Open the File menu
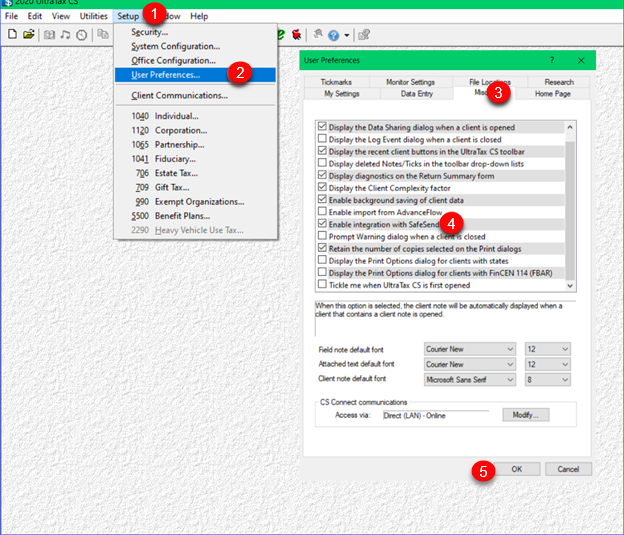Viewport: 624px width, 535px height. pos(11,16)
